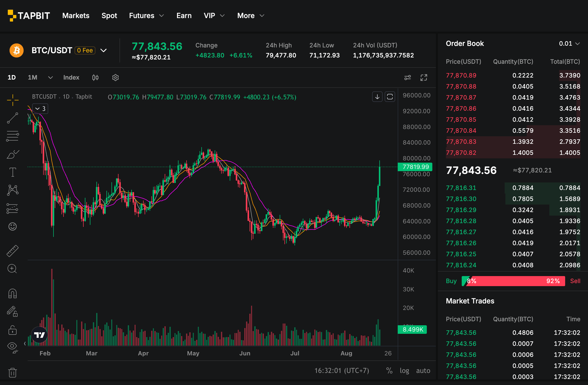Toggle stay in drawing mode
Screen dimensions: 588x385
13,311
